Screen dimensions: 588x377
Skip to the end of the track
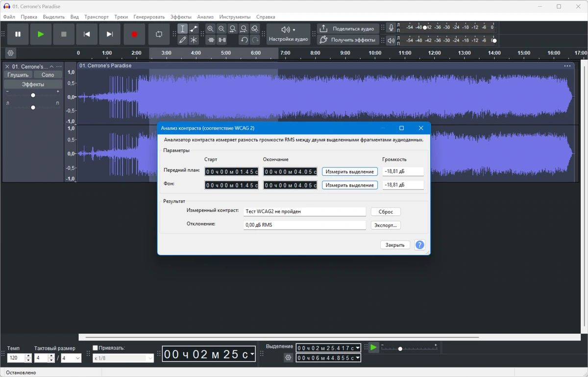110,34
